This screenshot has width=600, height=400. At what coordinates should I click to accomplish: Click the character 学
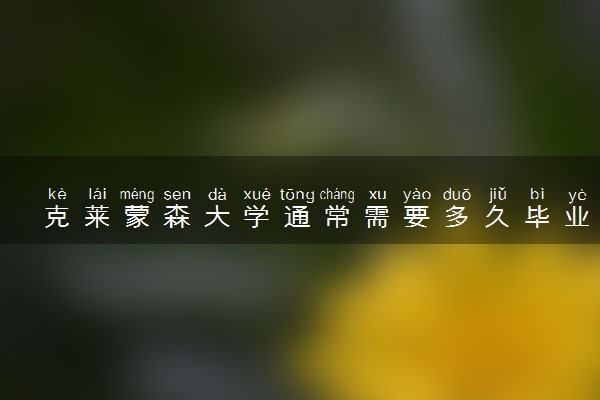257,217
